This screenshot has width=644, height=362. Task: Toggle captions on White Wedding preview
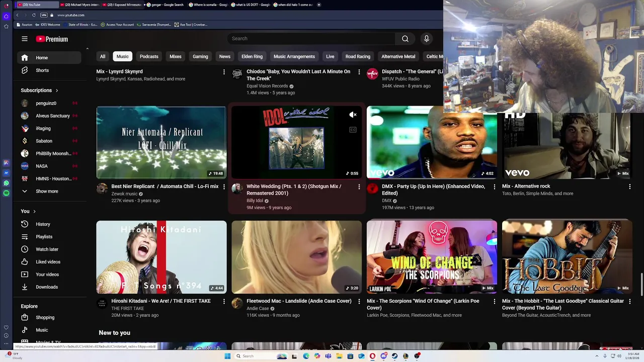[x=353, y=130]
